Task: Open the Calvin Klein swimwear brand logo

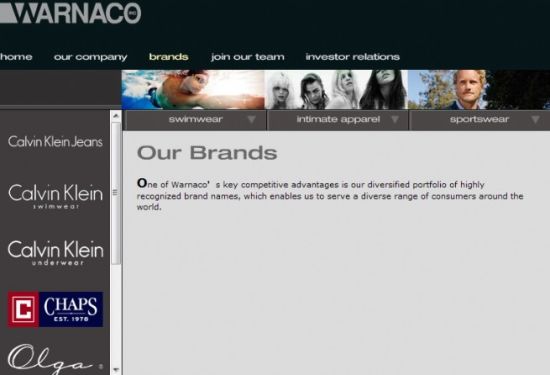Action: 55,196
